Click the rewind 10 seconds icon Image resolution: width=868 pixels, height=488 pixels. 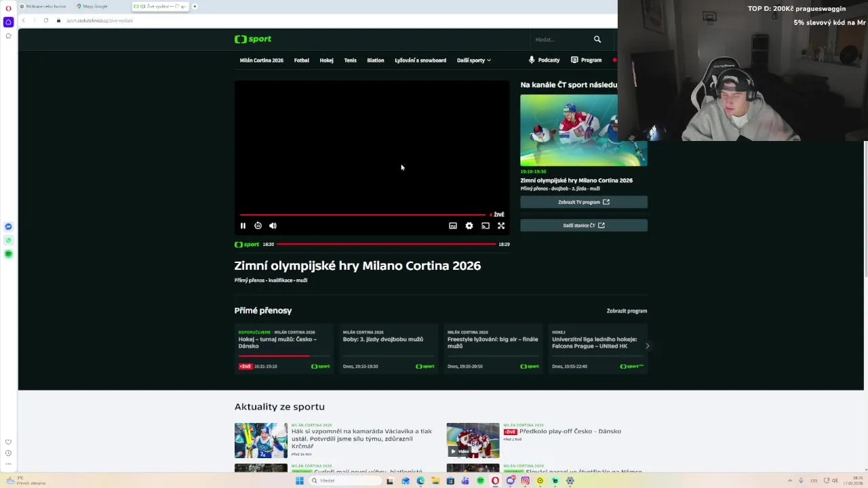click(258, 226)
